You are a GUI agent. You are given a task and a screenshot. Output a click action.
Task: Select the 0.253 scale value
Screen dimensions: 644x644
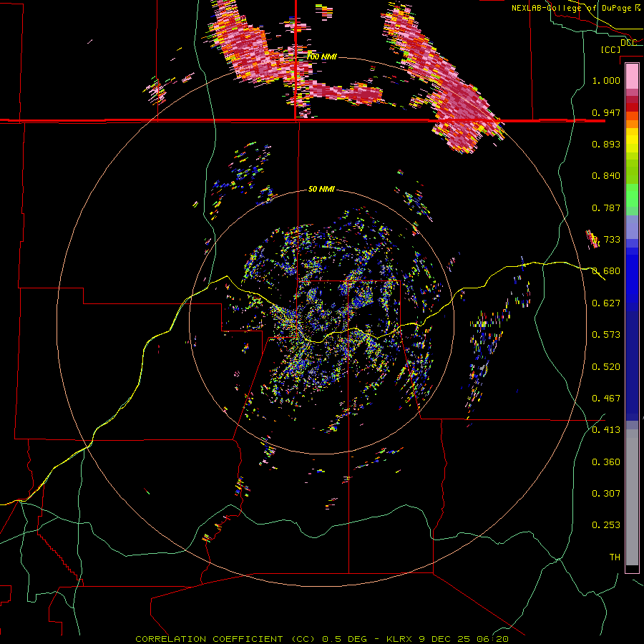click(x=606, y=525)
